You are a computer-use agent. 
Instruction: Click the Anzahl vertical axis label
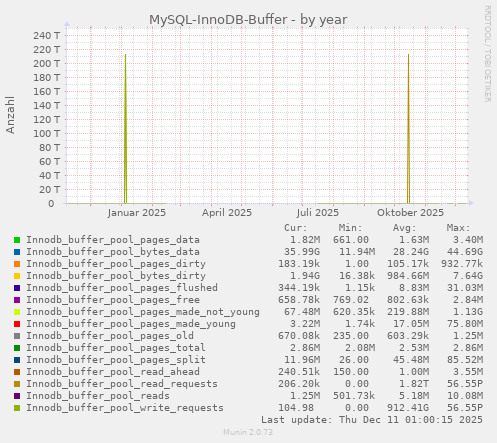[x=10, y=115]
